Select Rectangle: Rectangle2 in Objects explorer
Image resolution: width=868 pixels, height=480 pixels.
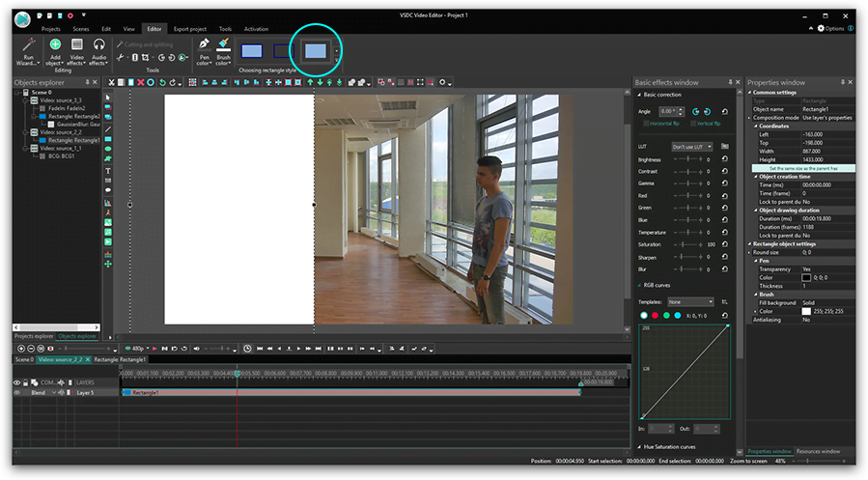coord(74,117)
